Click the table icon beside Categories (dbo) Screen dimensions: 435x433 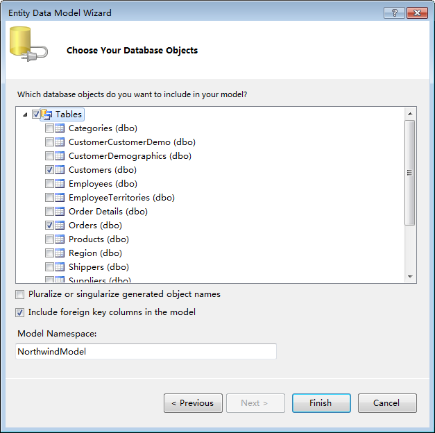[60, 128]
